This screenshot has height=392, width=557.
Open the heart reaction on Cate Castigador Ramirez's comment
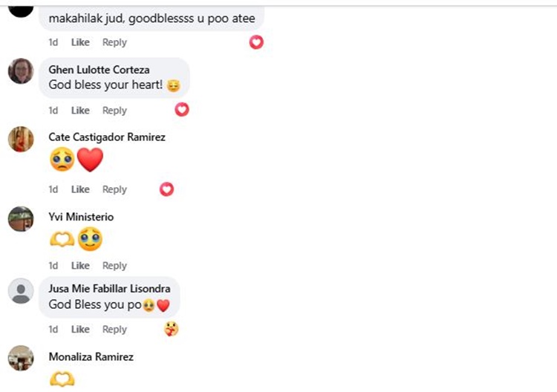pos(166,189)
